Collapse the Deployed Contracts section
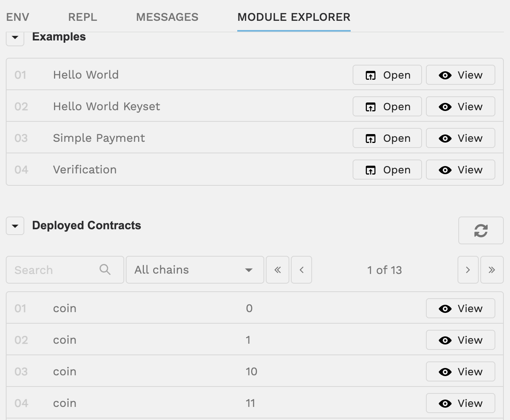 click(x=15, y=226)
